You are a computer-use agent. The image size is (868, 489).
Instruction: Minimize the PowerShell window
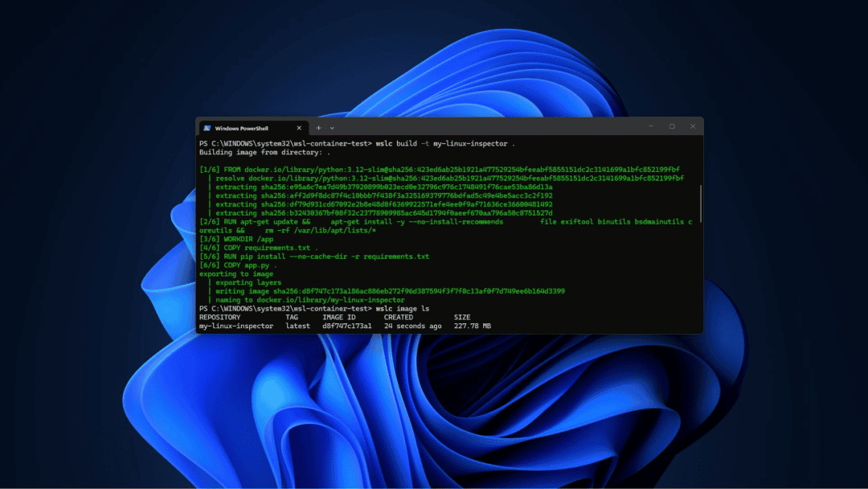(x=651, y=126)
